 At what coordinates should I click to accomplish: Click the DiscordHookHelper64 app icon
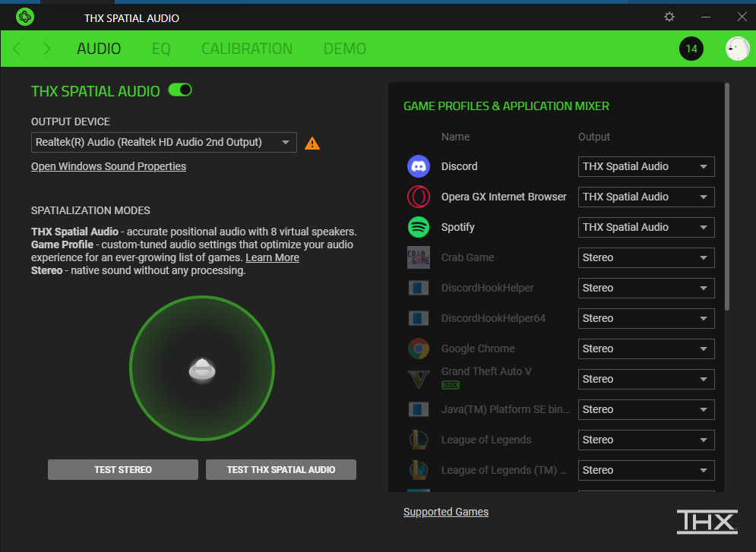click(419, 318)
